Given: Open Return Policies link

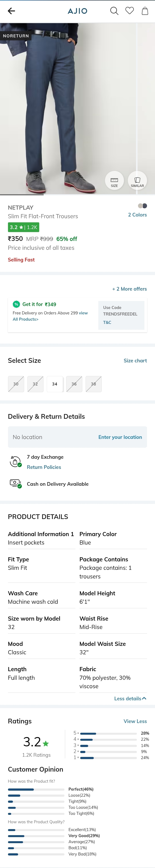Looking at the screenshot, I should pos(44,467).
